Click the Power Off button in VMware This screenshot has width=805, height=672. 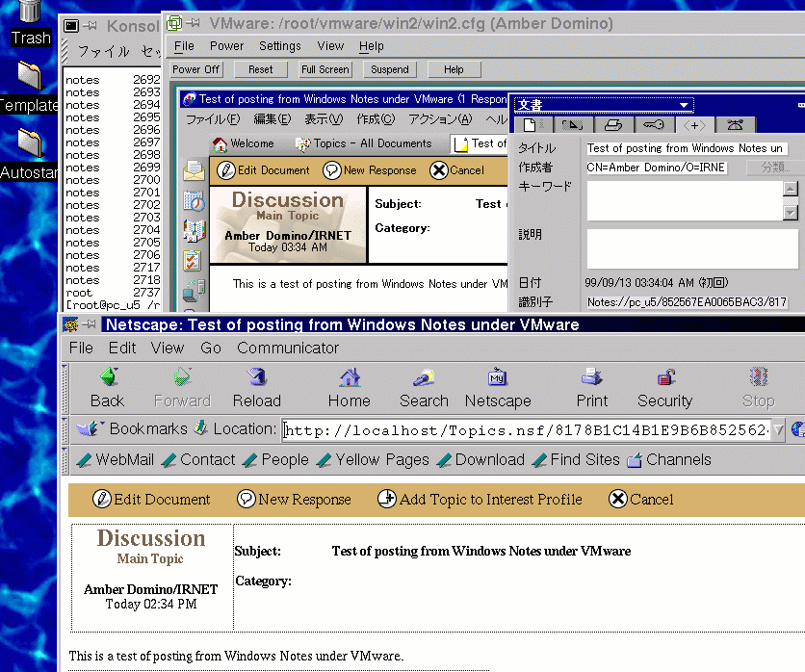pos(195,69)
